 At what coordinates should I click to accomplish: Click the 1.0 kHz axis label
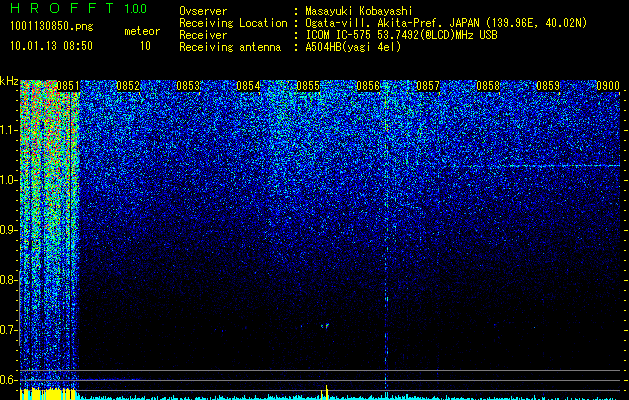tap(8, 180)
